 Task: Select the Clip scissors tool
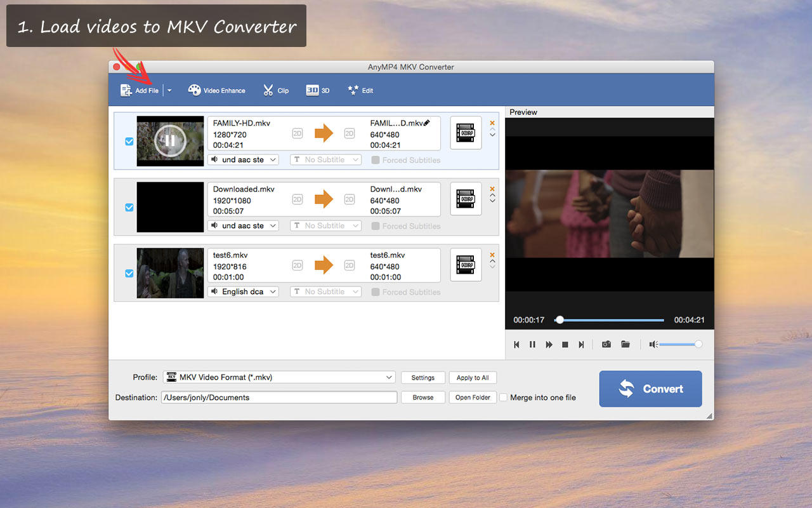click(x=268, y=91)
